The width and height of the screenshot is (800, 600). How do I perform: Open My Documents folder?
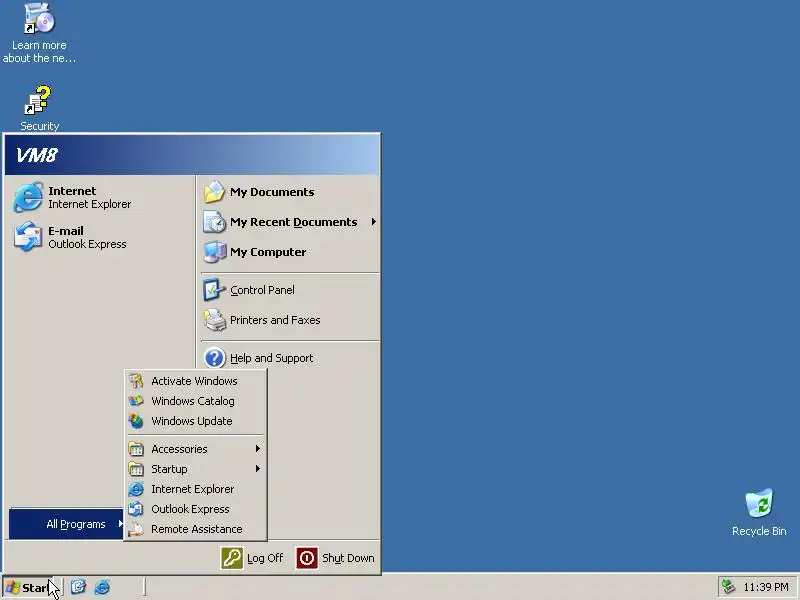tap(289, 192)
